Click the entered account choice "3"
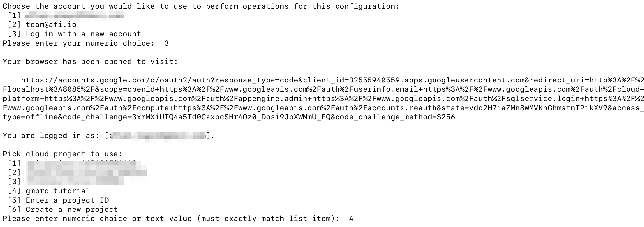644x227 pixels. coord(166,43)
